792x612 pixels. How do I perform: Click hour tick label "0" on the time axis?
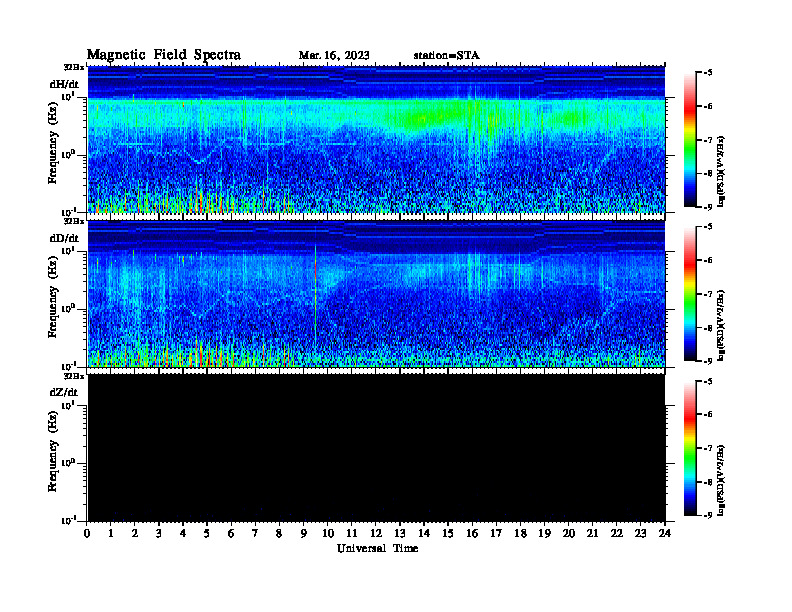(x=87, y=533)
